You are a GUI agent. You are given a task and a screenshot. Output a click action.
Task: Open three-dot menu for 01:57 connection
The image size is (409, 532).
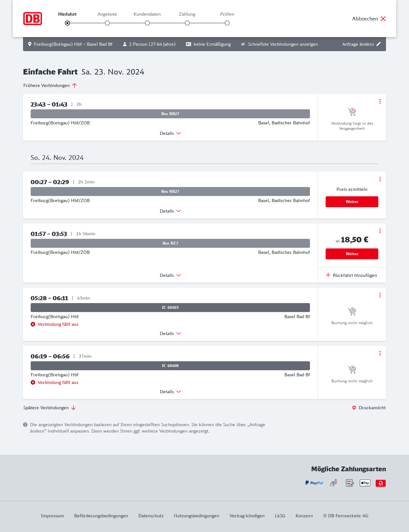tap(380, 231)
